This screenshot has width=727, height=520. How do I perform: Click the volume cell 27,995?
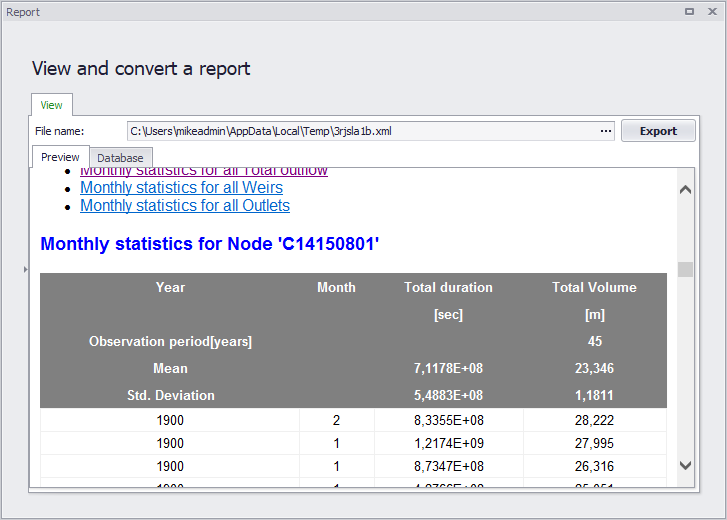pyautogui.click(x=594, y=444)
